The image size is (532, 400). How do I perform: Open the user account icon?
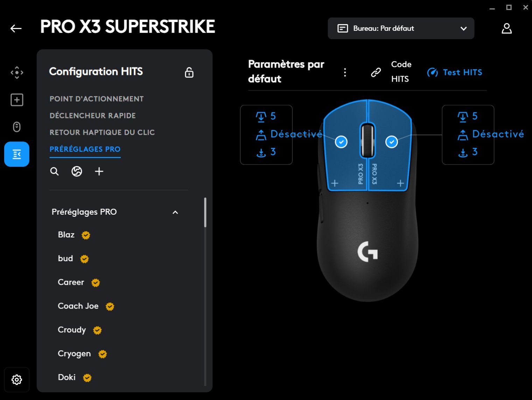pyautogui.click(x=506, y=28)
